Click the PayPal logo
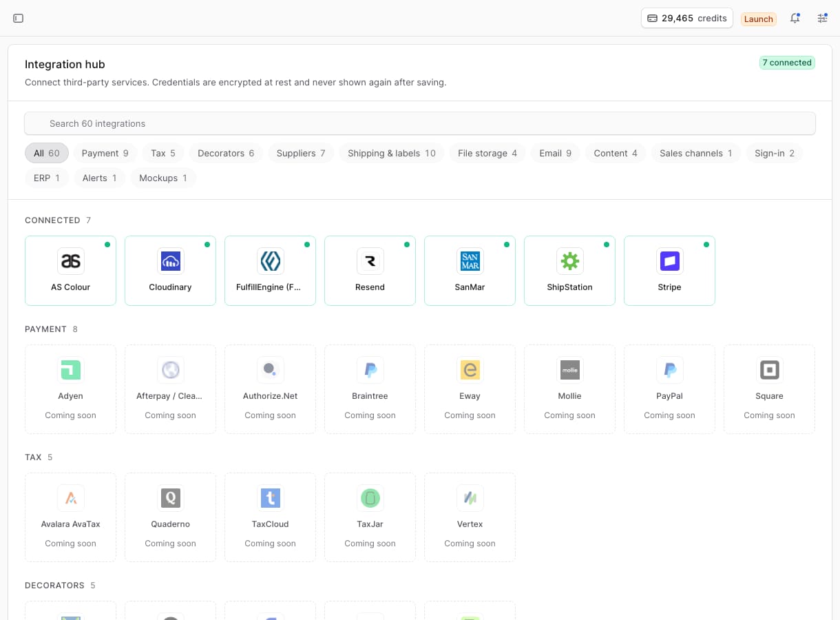The height and width of the screenshot is (620, 840). pyautogui.click(x=670, y=370)
